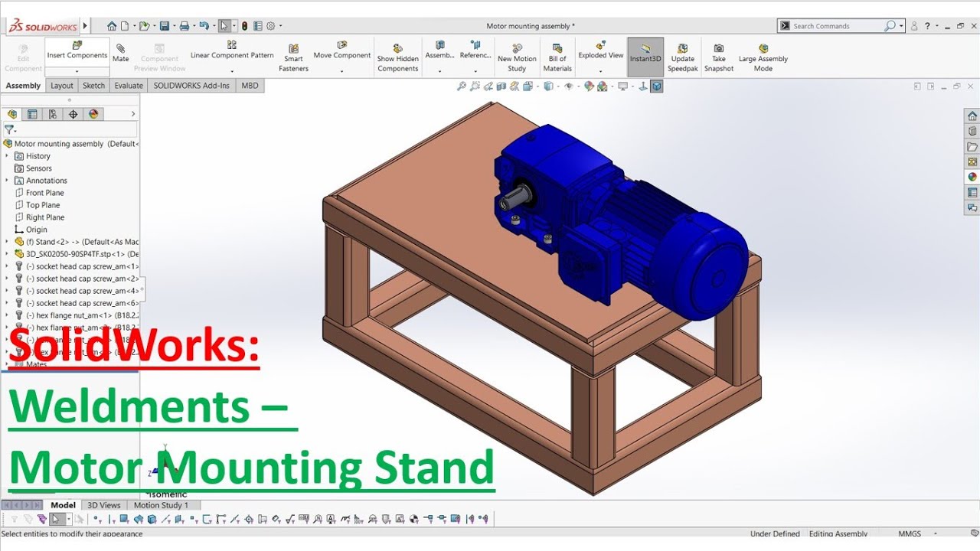Viewport: 980px width, 551px height.
Task: Select the Model bottom tab
Action: tap(63, 505)
